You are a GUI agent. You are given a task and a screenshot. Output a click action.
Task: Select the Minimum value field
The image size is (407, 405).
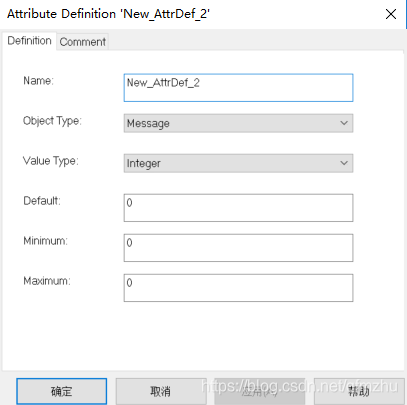pyautogui.click(x=238, y=248)
